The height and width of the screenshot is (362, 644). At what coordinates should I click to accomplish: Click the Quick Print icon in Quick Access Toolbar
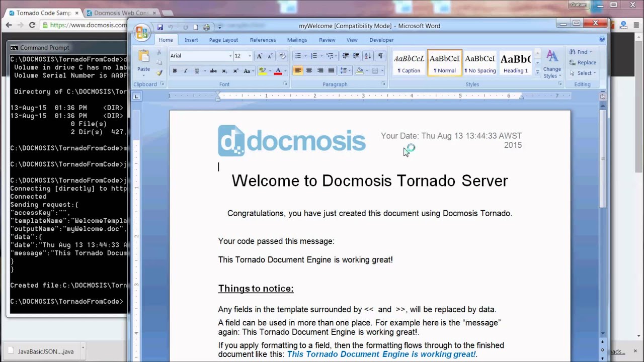(206, 27)
